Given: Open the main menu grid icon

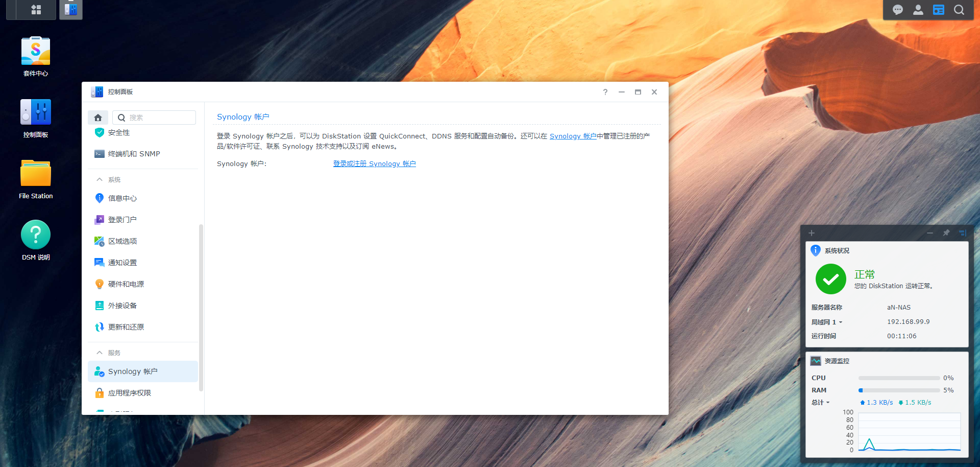Looking at the screenshot, I should click(x=36, y=9).
